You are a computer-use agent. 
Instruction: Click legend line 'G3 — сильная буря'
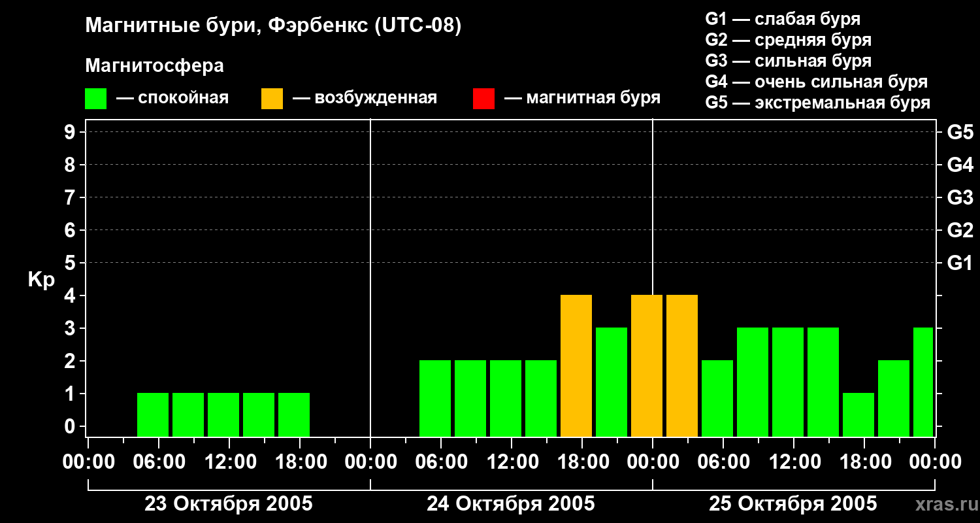pyautogui.click(x=788, y=61)
